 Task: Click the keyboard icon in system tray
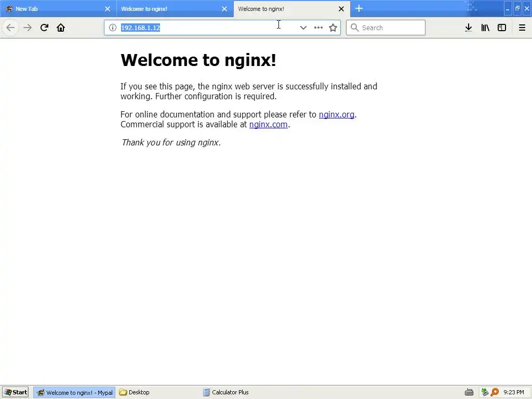[469, 392]
